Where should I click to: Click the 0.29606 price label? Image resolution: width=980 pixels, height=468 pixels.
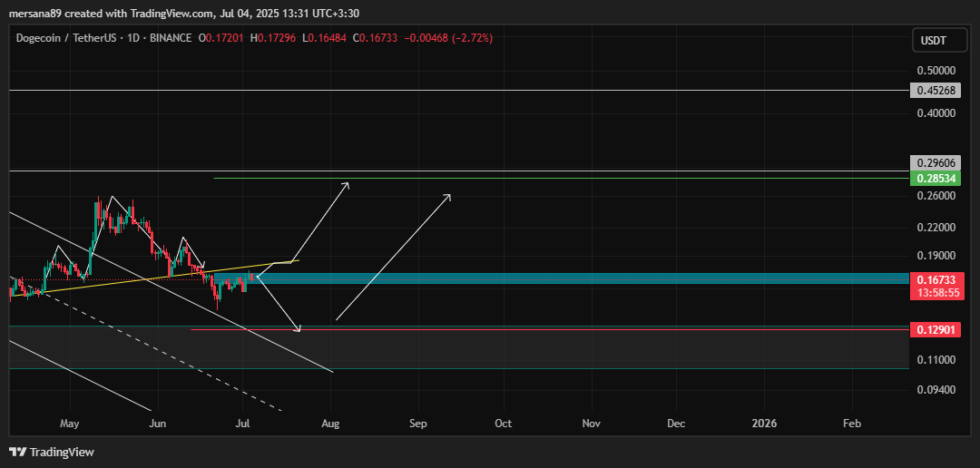pos(935,162)
